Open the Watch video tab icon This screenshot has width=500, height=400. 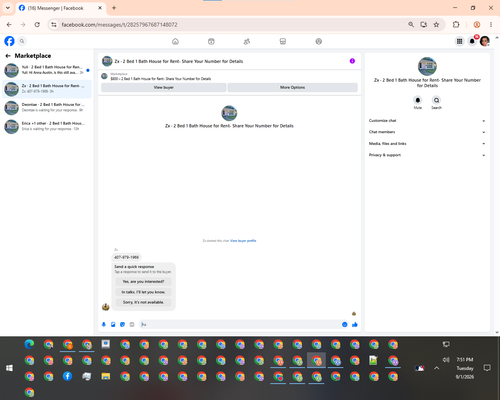pyautogui.click(x=211, y=41)
